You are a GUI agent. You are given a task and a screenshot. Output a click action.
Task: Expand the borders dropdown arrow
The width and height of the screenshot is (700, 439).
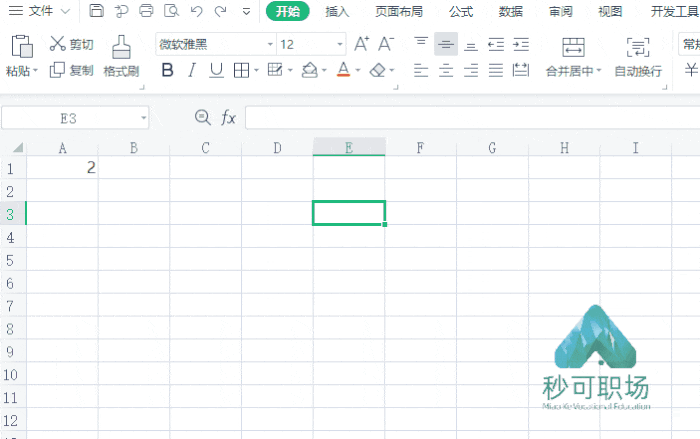point(256,70)
